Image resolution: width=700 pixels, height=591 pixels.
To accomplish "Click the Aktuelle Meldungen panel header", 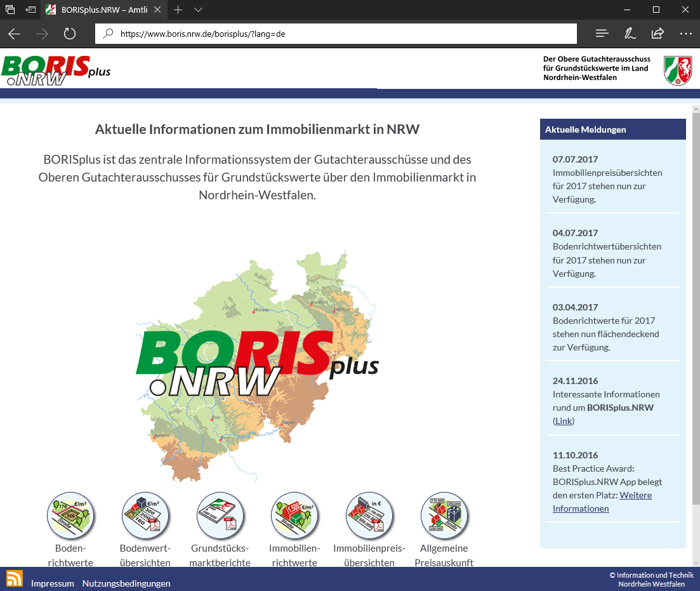I will click(x=612, y=129).
